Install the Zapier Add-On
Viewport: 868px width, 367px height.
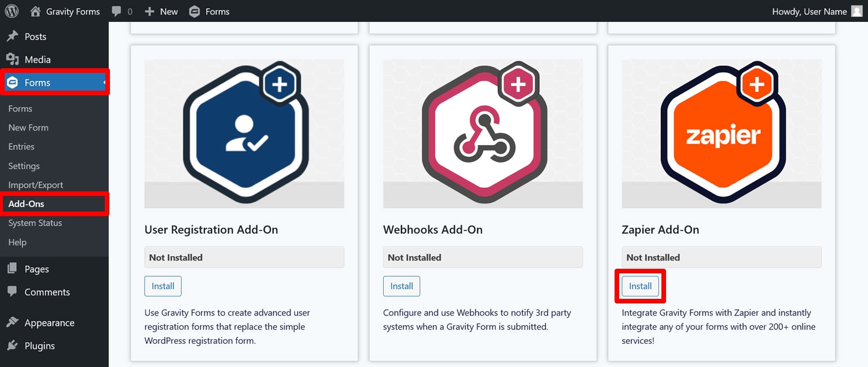point(640,286)
